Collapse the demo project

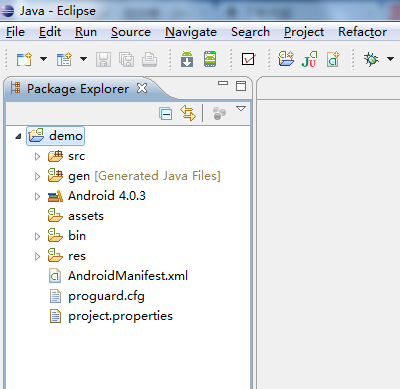(18, 136)
